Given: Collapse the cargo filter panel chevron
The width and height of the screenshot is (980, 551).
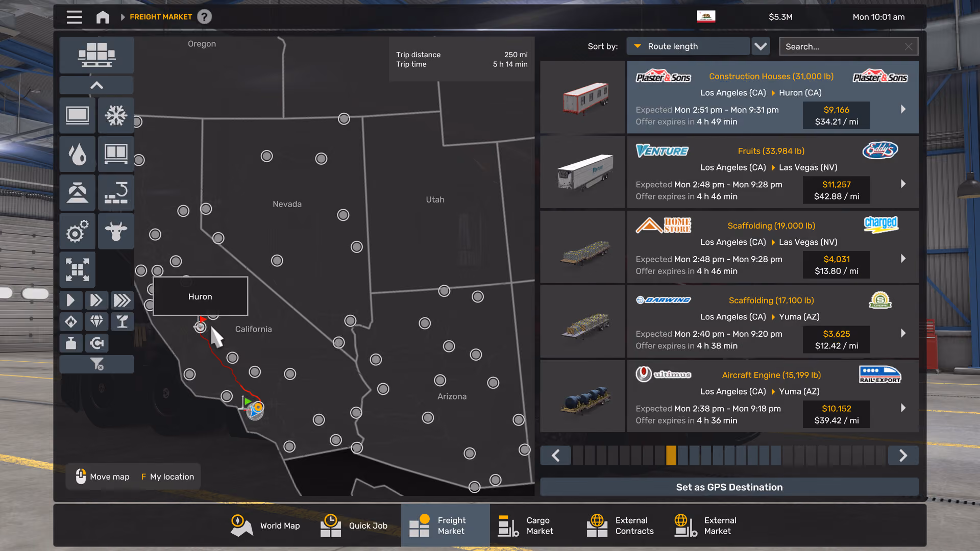Looking at the screenshot, I should coord(96,85).
